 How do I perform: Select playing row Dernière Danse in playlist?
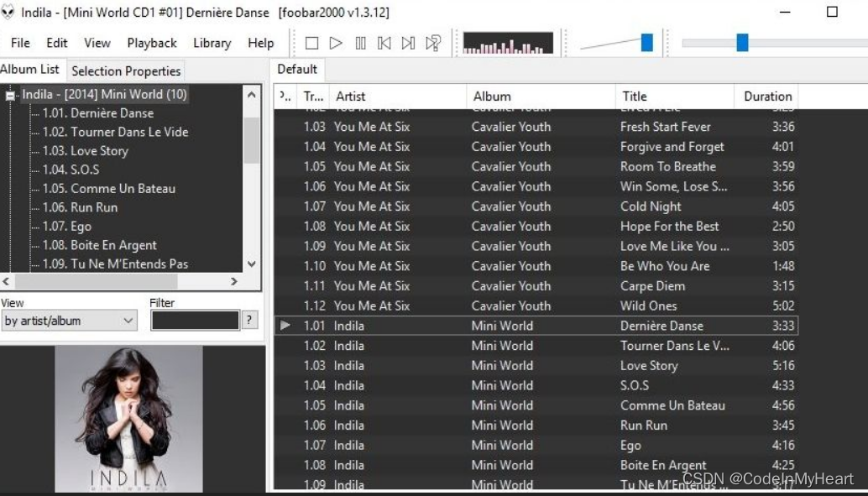[x=536, y=326]
